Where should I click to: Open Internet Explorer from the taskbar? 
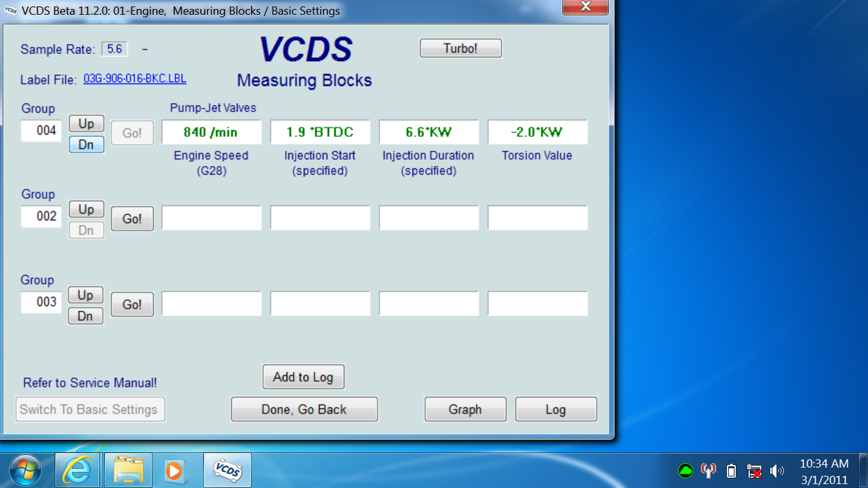77,470
